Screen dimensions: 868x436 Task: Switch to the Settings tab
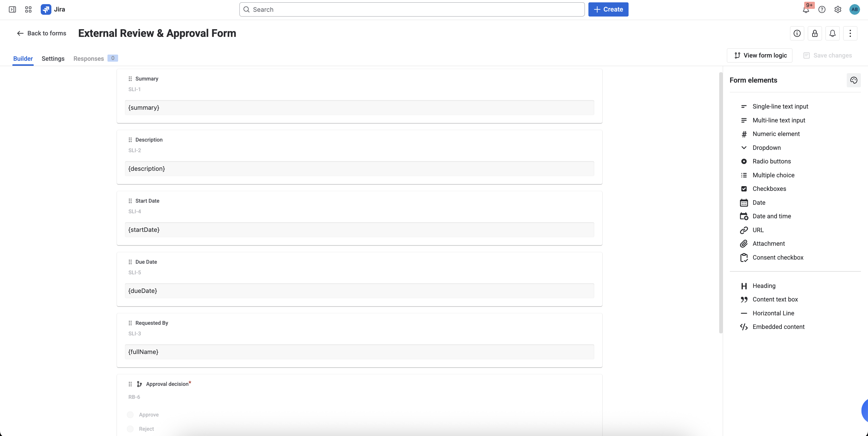(53, 58)
